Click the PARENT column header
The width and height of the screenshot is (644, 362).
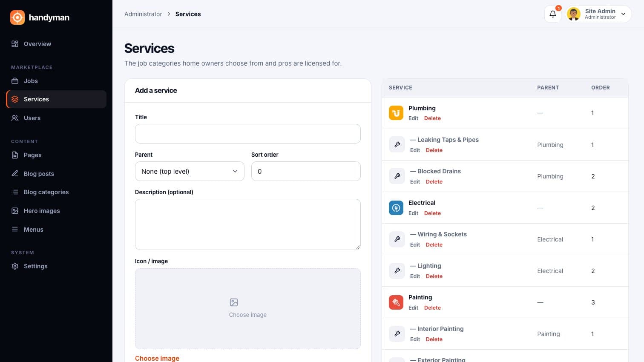(x=548, y=88)
